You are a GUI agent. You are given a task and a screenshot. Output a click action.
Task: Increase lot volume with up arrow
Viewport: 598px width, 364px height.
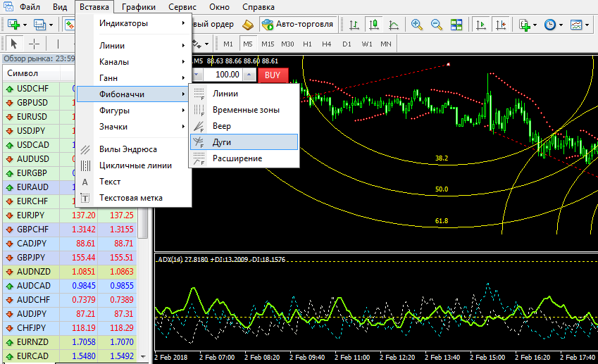coord(248,75)
